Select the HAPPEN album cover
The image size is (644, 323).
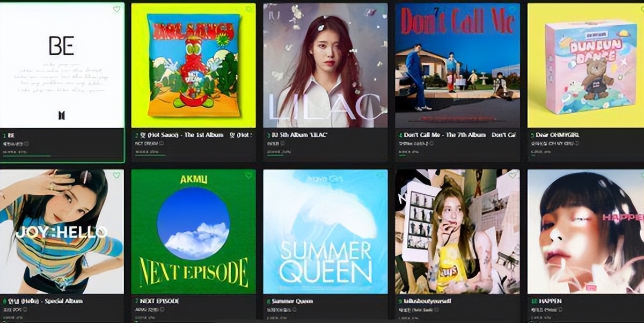(x=586, y=232)
